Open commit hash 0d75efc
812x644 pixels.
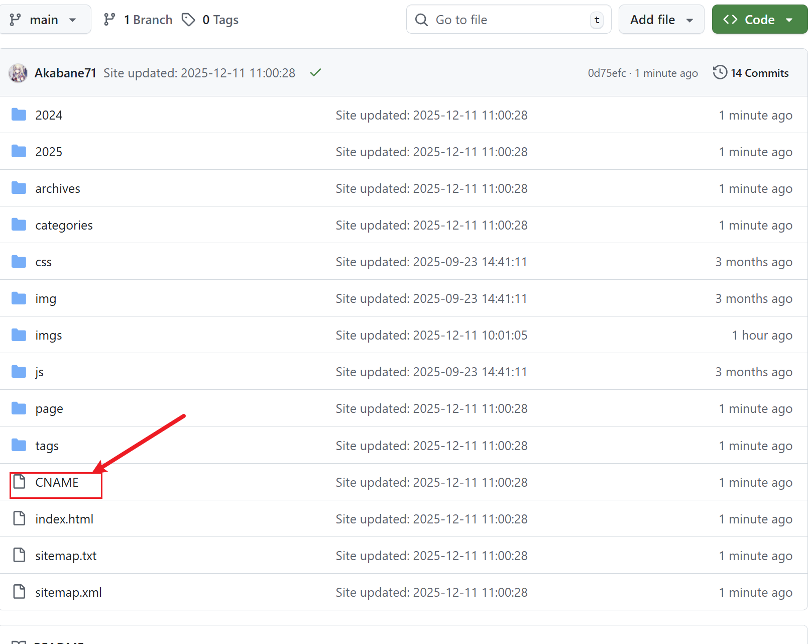pos(607,73)
